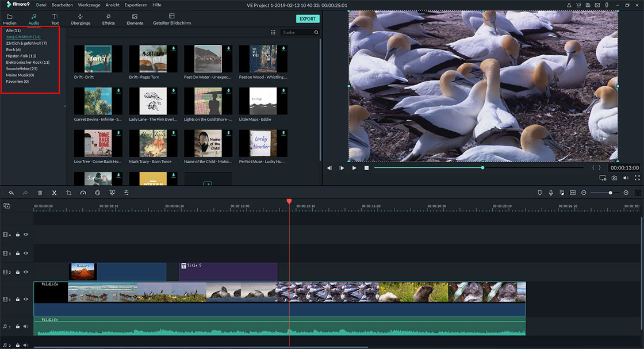This screenshot has height=349, width=644.
Task: Select the Soundeffekte (25) category
Action: (x=22, y=68)
